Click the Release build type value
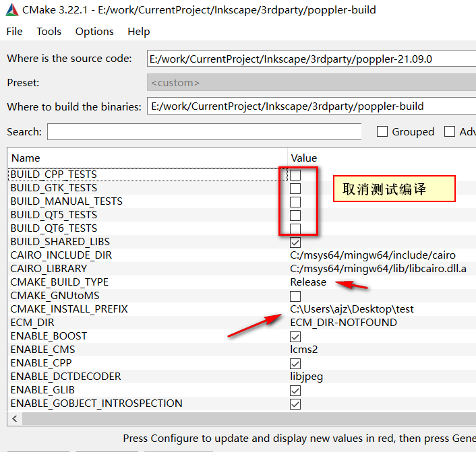Screen dimensions: 476x452 (x=308, y=282)
